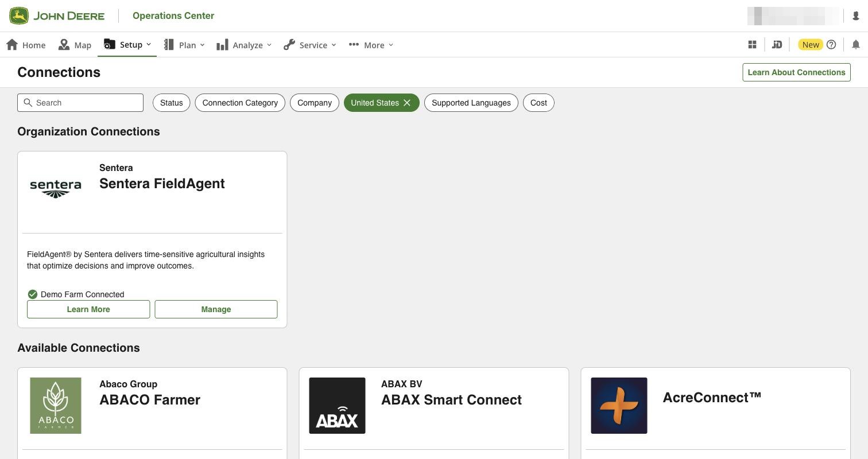Open the notifications bell
Image resolution: width=868 pixels, height=459 pixels.
pyautogui.click(x=855, y=45)
